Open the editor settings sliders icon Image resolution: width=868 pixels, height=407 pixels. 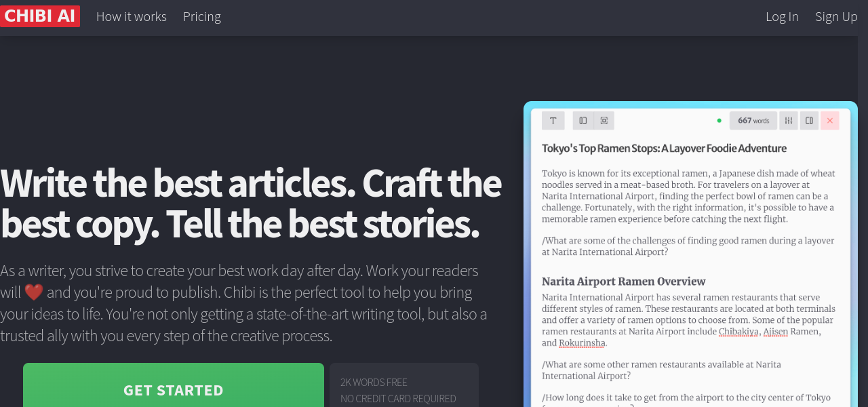pyautogui.click(x=788, y=121)
